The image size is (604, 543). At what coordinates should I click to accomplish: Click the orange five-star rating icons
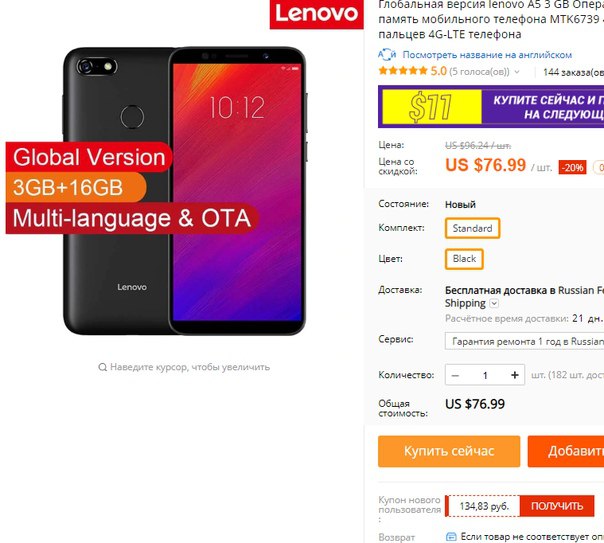[x=403, y=71]
